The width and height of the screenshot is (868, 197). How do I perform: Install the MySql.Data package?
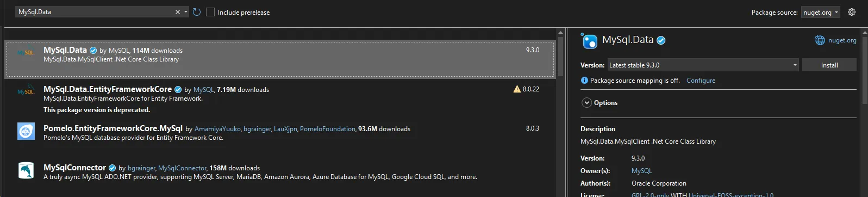pos(829,65)
